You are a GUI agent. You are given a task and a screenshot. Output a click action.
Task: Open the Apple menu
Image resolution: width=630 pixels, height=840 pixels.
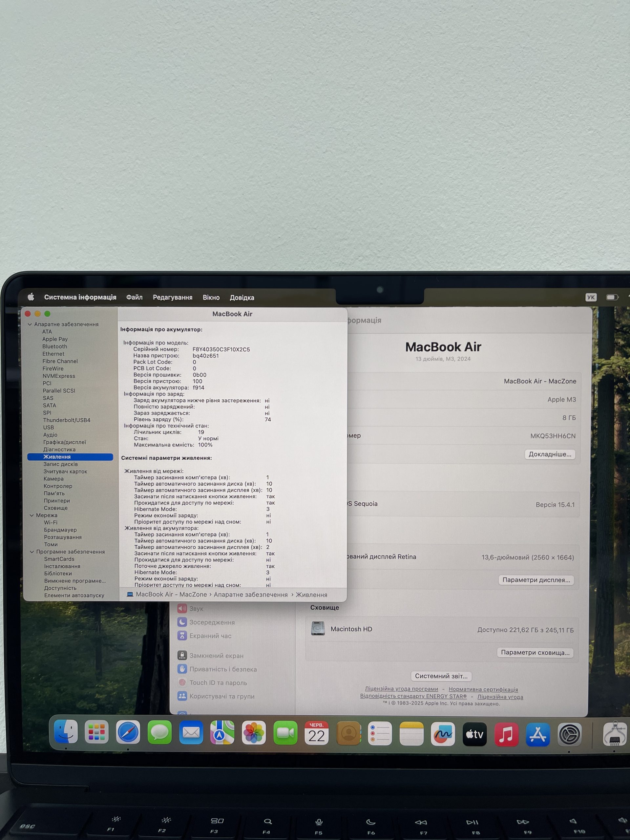pyautogui.click(x=31, y=297)
